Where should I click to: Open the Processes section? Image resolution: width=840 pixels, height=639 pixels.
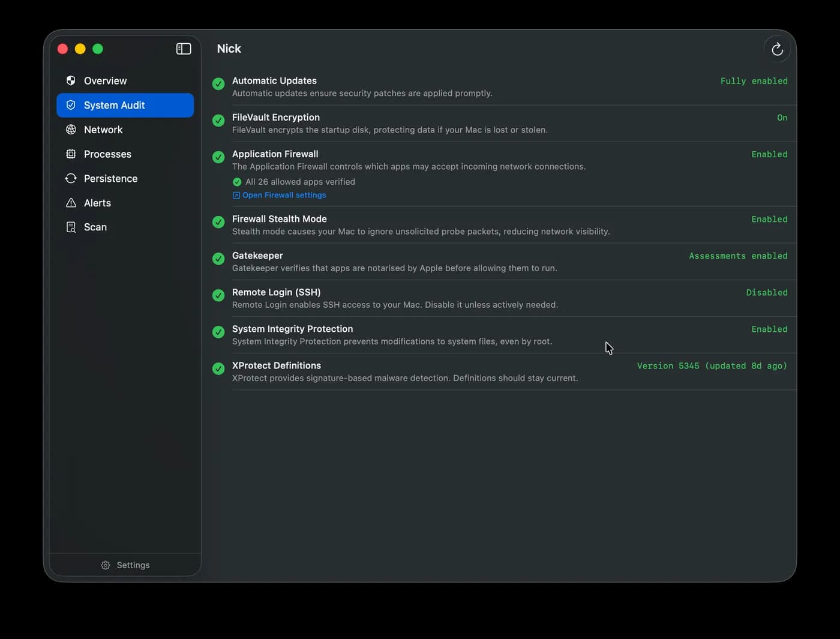pos(125,154)
